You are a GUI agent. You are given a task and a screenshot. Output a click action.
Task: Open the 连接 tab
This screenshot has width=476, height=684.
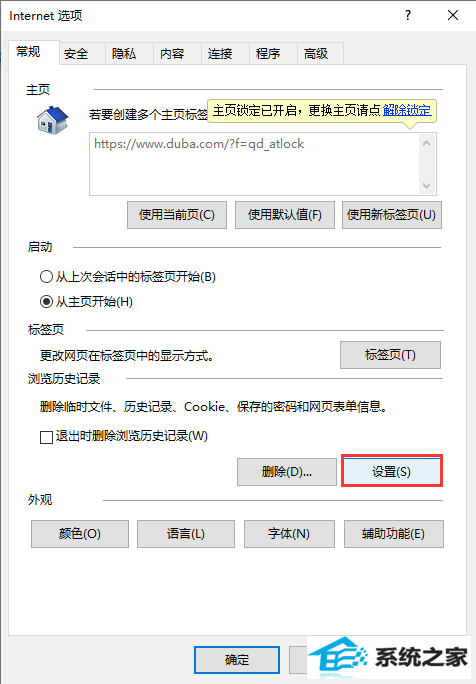(x=220, y=54)
